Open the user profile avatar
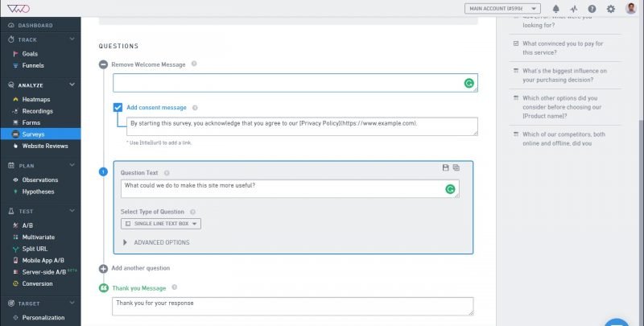The height and width of the screenshot is (326, 644). click(630, 8)
